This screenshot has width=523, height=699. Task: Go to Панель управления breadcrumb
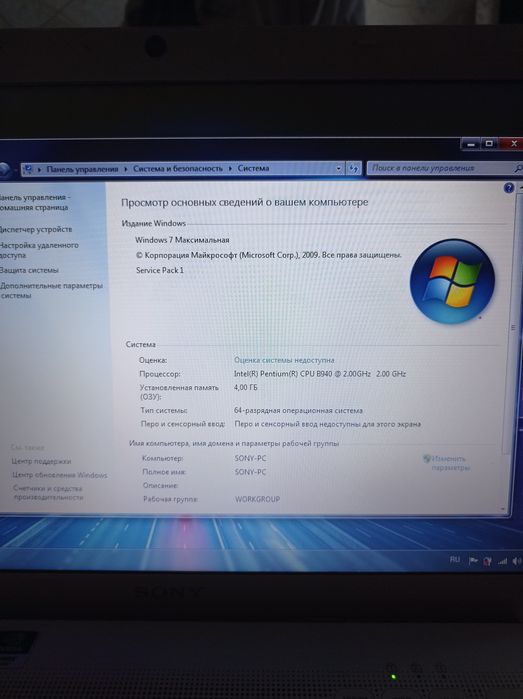coord(82,169)
